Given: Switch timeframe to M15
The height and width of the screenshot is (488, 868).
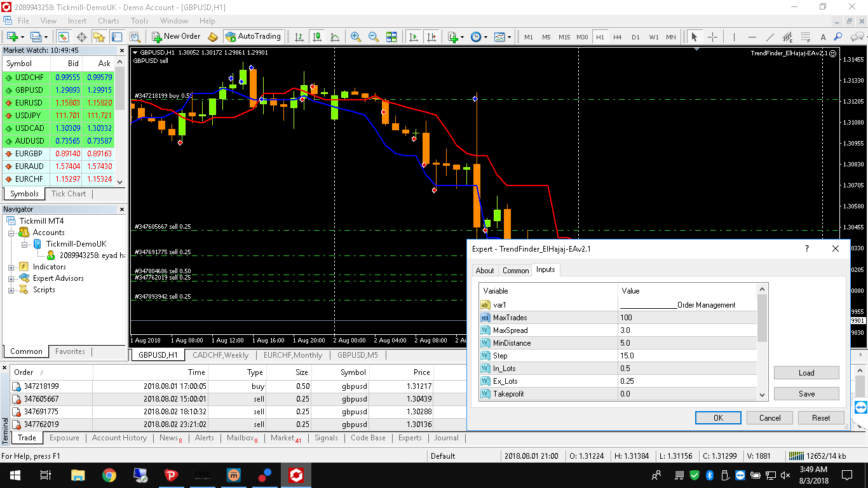Looking at the screenshot, I should [x=564, y=37].
